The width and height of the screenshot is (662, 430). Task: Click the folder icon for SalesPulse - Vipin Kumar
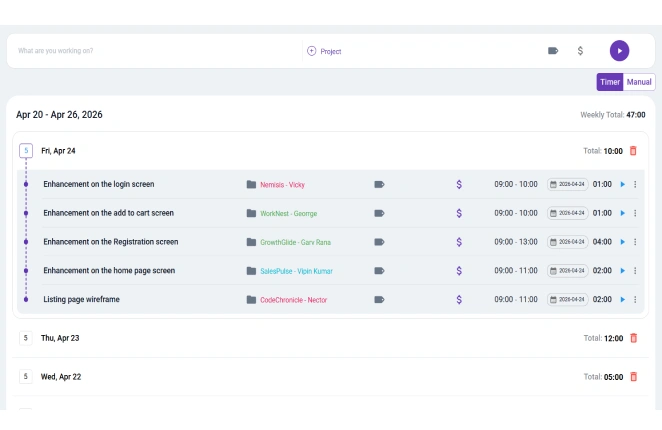251,271
